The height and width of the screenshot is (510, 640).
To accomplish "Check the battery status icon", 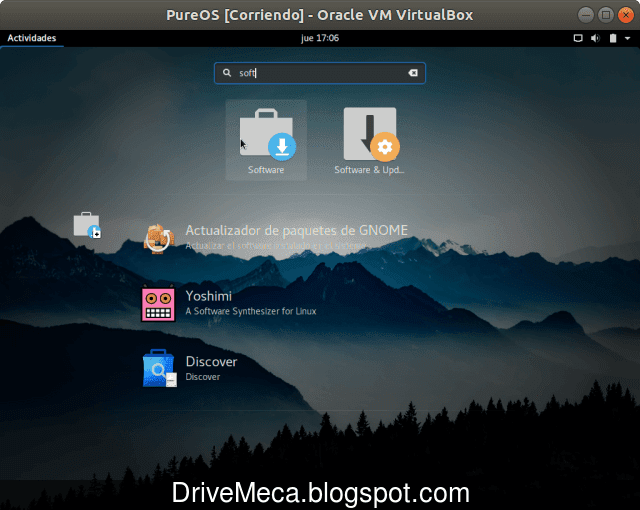I will point(613,38).
